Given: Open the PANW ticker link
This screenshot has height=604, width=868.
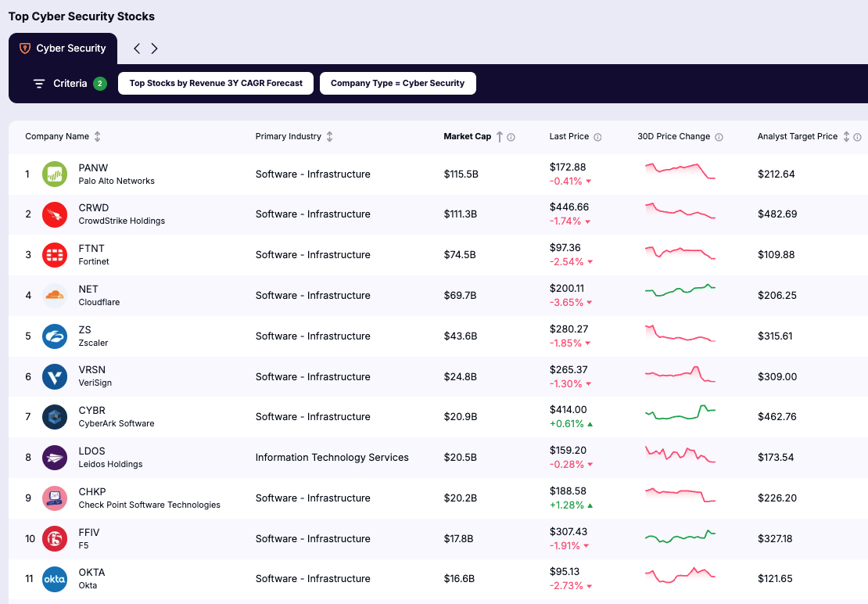Looking at the screenshot, I should coord(93,167).
